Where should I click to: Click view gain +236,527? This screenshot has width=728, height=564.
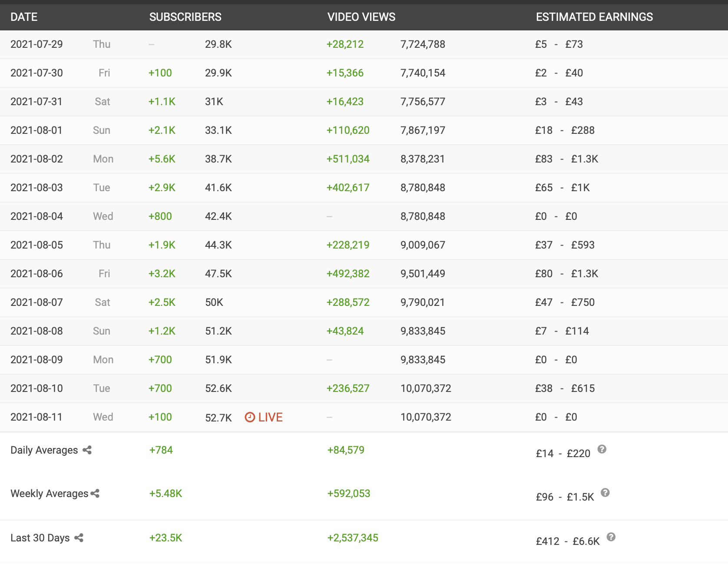(x=348, y=388)
